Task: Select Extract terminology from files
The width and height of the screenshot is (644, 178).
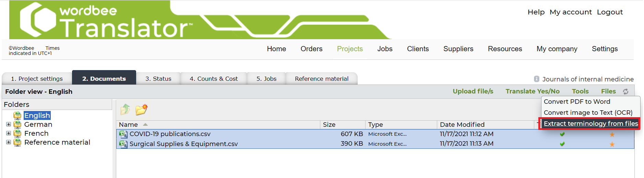Action: pyautogui.click(x=591, y=124)
